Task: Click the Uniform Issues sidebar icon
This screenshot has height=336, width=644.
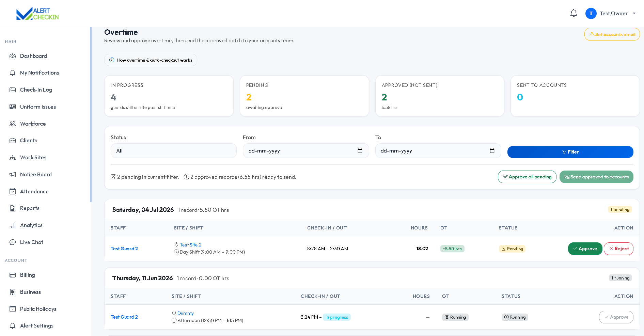Action: (x=13, y=107)
